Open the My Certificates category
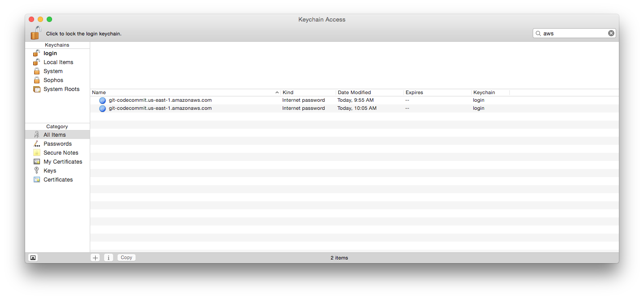The width and height of the screenshot is (644, 299). coord(62,162)
